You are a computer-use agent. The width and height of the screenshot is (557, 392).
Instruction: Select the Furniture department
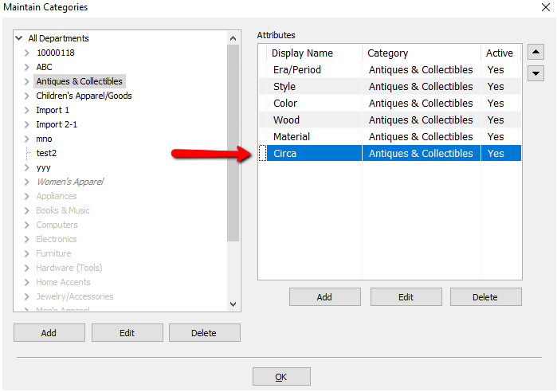coord(53,253)
